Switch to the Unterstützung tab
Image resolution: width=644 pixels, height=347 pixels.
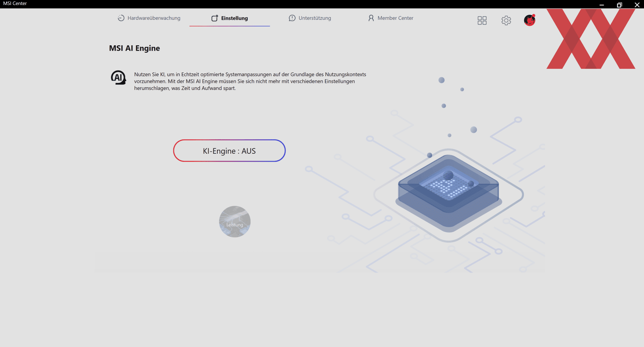(310, 18)
